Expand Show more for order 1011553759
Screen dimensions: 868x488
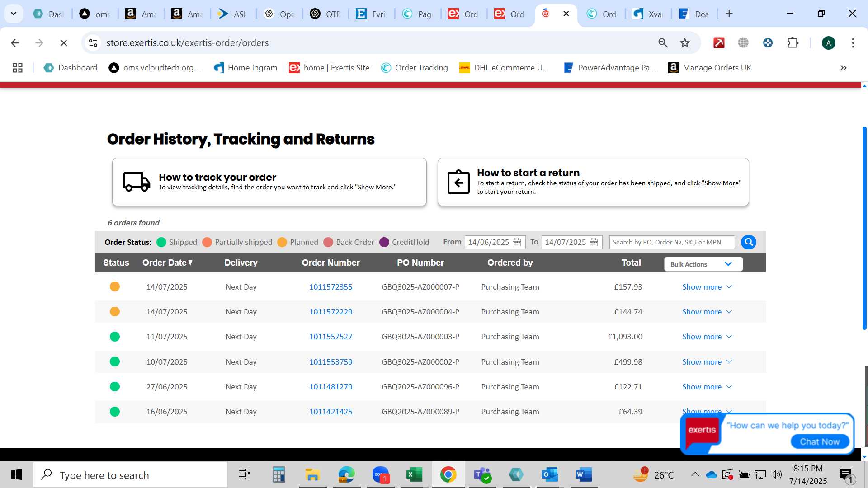707,362
